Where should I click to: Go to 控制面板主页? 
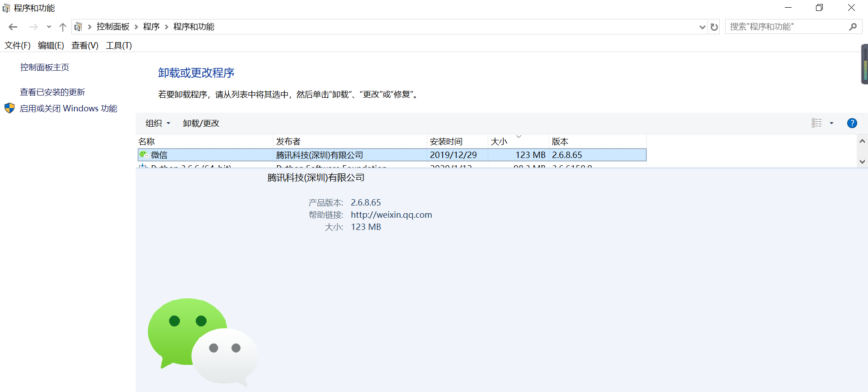coord(45,67)
